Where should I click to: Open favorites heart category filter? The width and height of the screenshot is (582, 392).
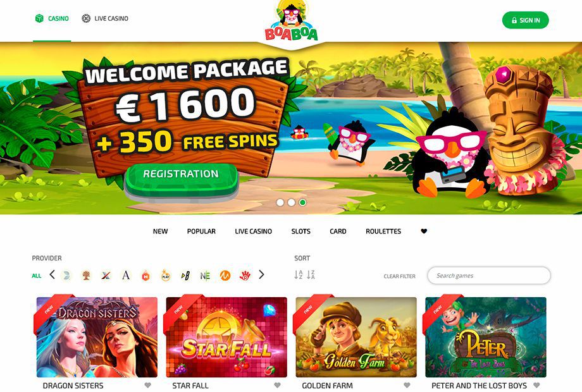[424, 231]
